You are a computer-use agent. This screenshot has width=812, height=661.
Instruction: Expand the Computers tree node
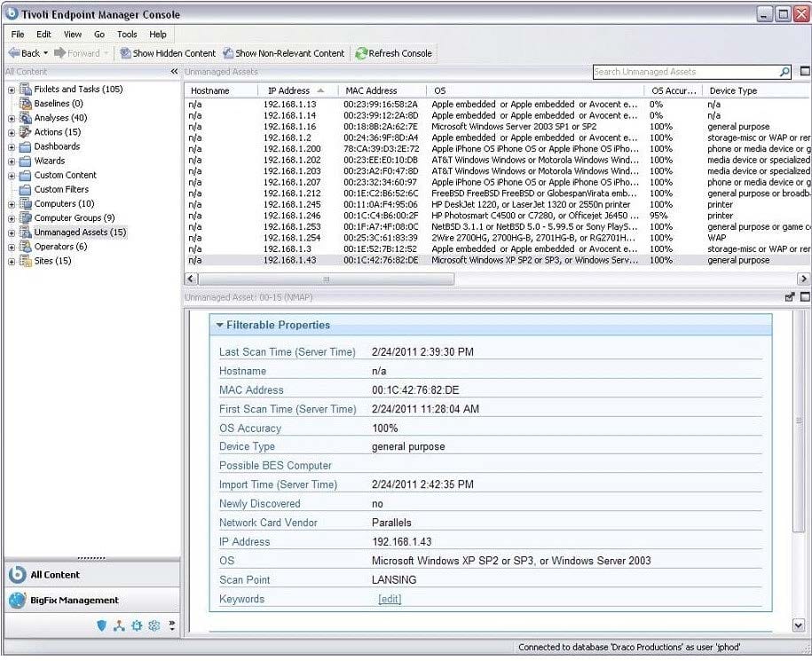coord(12,204)
